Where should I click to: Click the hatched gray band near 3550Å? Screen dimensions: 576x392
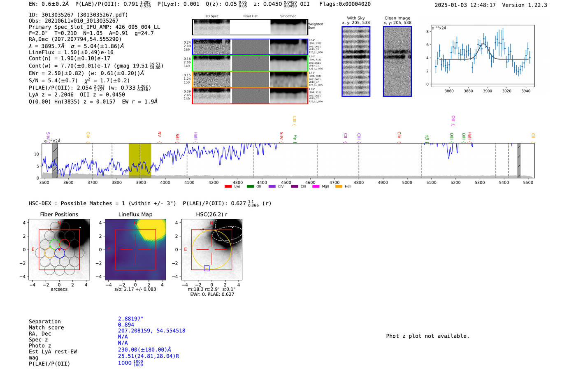tap(55, 160)
